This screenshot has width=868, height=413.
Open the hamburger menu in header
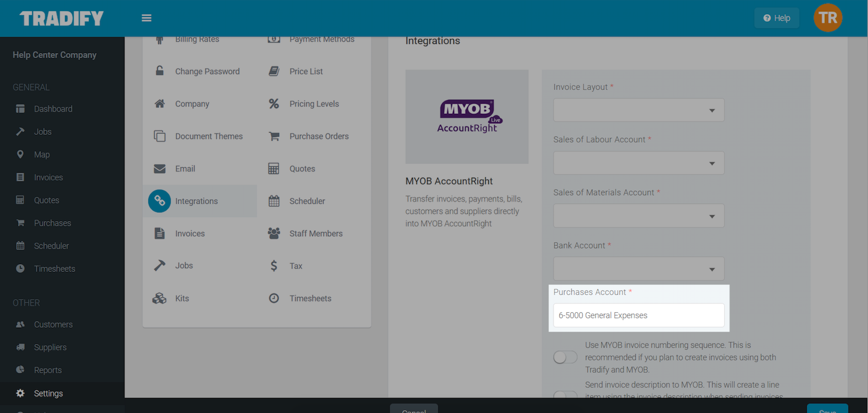pos(147,18)
